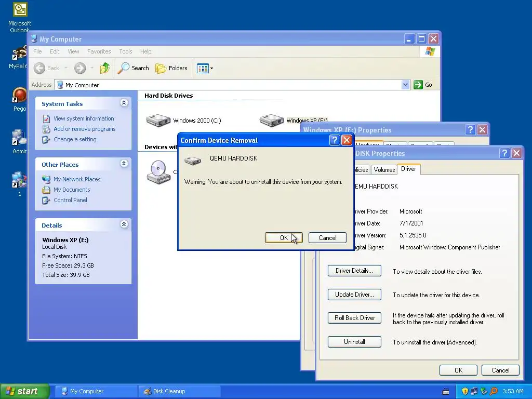The image size is (532, 399).
Task: Select the MyPal desktop shortcut
Action: 18,58
